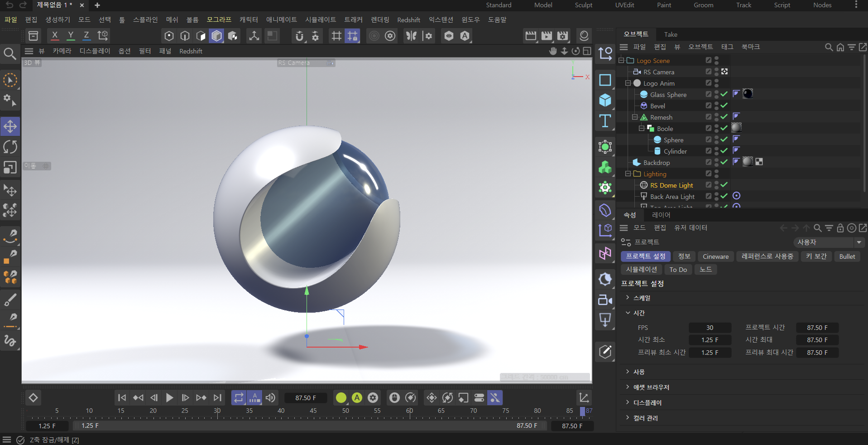Go to end of animation
Screen dimensions: 868x445
[x=217, y=398]
